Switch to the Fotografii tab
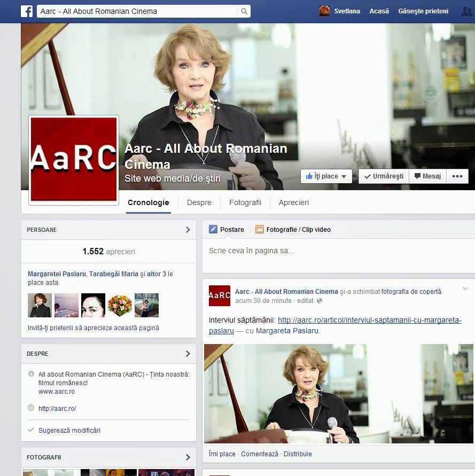This screenshot has width=475, height=476. coord(245,202)
